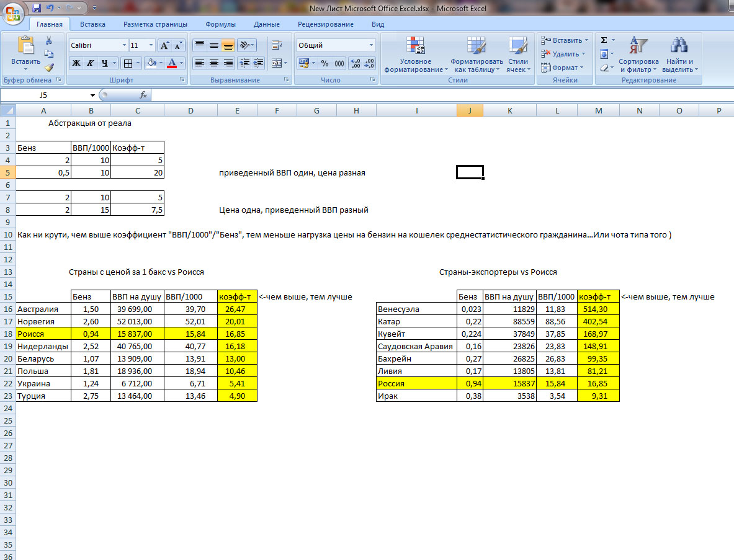
Task: Open the Calibri font name dropdown
Action: click(x=125, y=45)
